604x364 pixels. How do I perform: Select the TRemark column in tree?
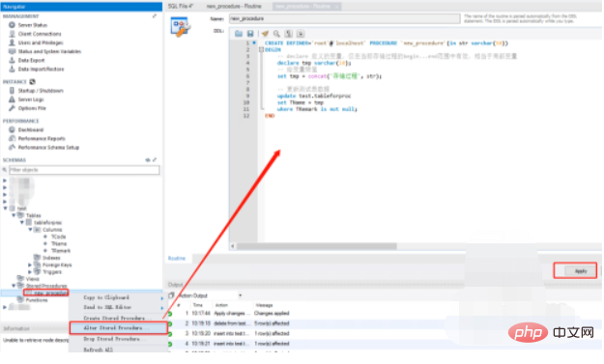click(x=61, y=251)
